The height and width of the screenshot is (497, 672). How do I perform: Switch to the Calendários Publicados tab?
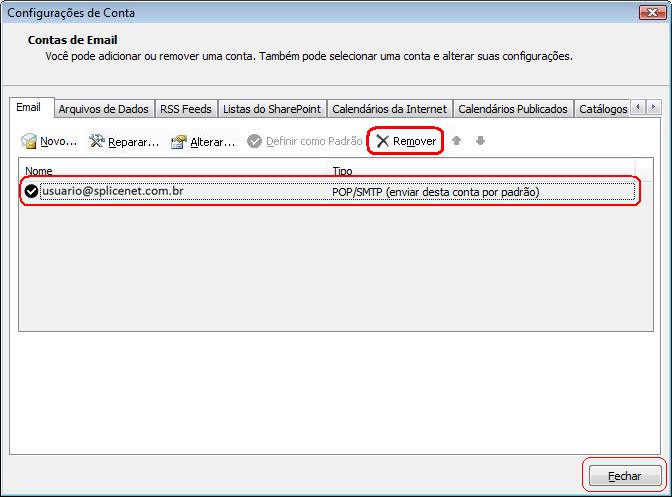pos(512,109)
